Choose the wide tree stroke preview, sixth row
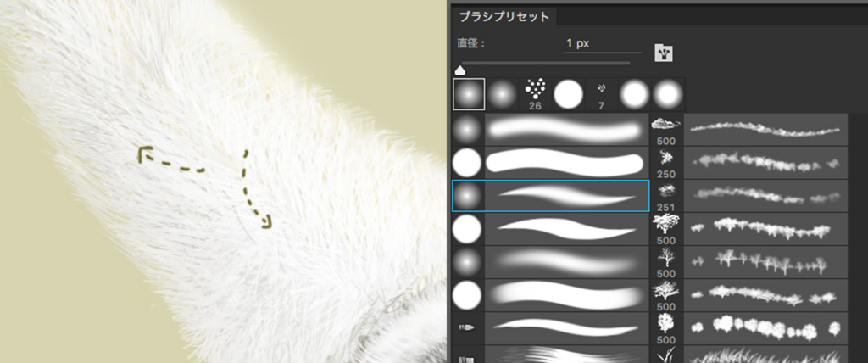The height and width of the screenshot is (363, 868). coord(765,295)
